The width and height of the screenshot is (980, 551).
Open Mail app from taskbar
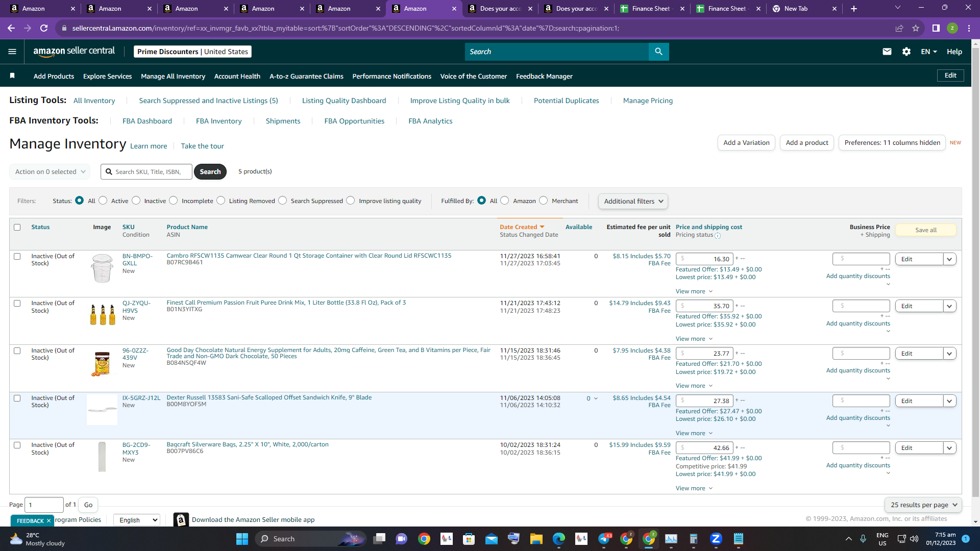point(491,539)
